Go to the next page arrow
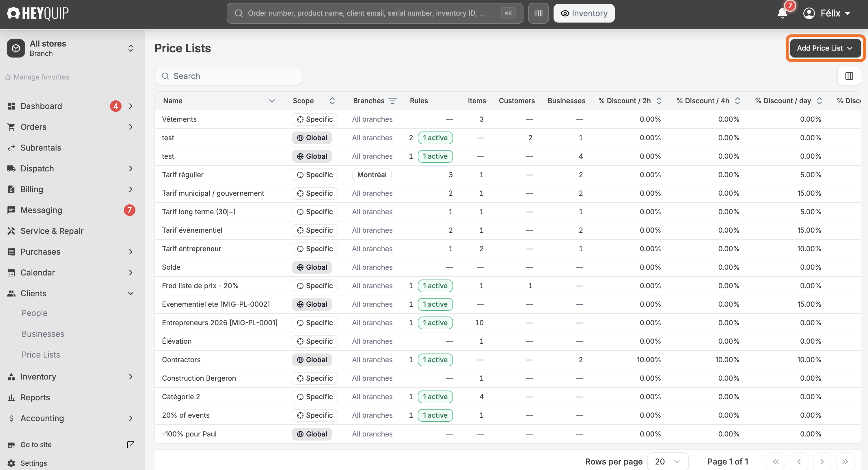 [x=822, y=461]
